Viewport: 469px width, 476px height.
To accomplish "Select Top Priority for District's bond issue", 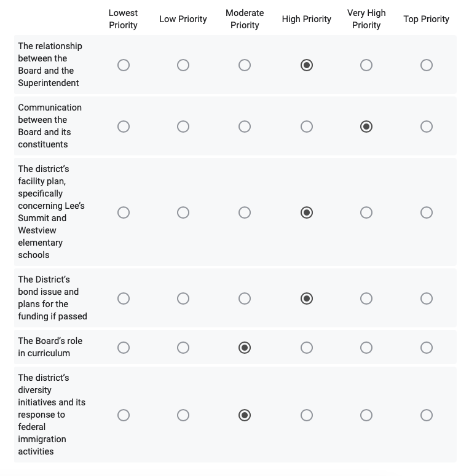I will tap(427, 298).
